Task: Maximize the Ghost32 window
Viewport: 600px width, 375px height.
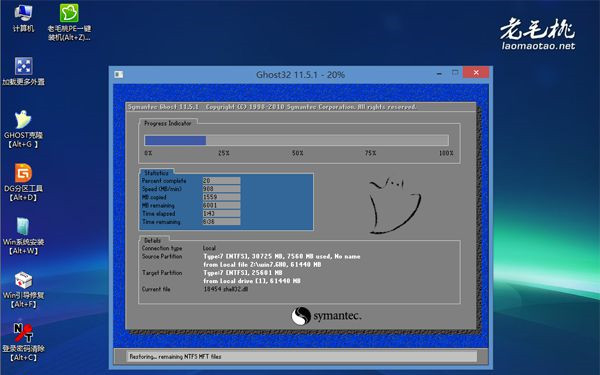Action: click(x=455, y=72)
